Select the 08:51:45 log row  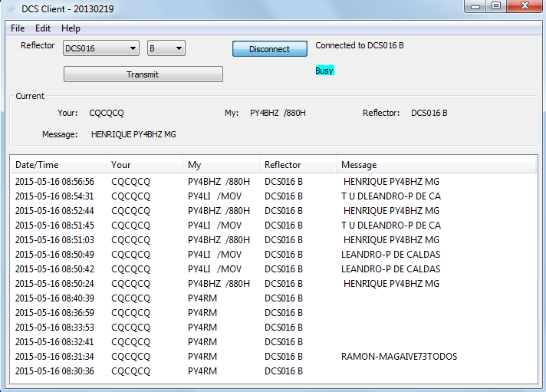[x=273, y=226]
